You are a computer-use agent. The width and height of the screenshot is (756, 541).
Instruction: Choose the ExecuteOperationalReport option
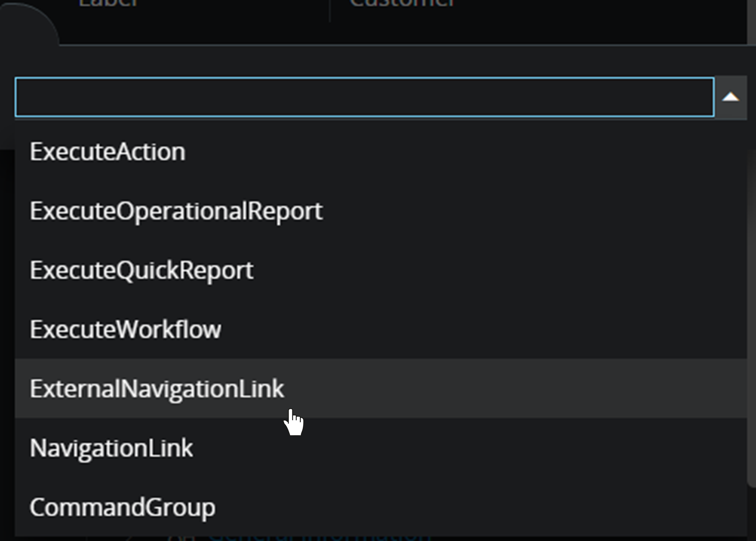tap(176, 211)
